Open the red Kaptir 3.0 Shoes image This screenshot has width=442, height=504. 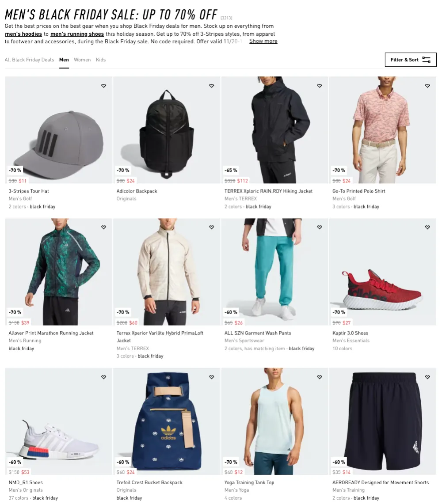[382, 272]
